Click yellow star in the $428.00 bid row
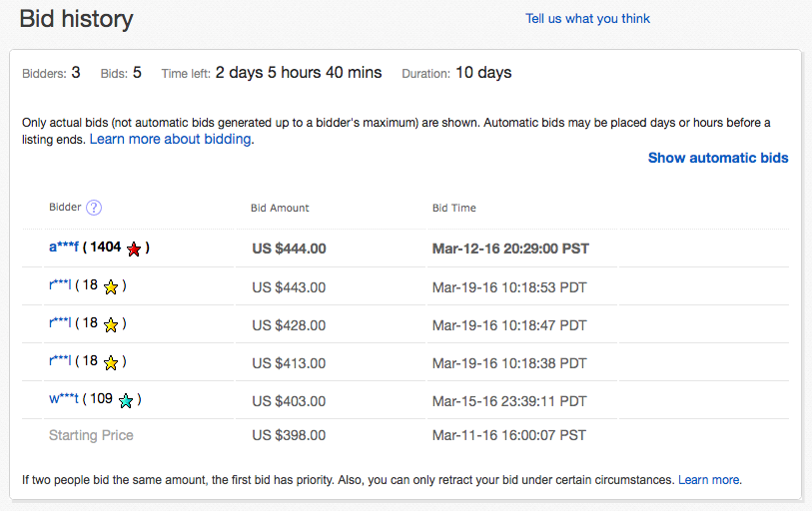Image resolution: width=812 pixels, height=511 pixels. pos(111,324)
